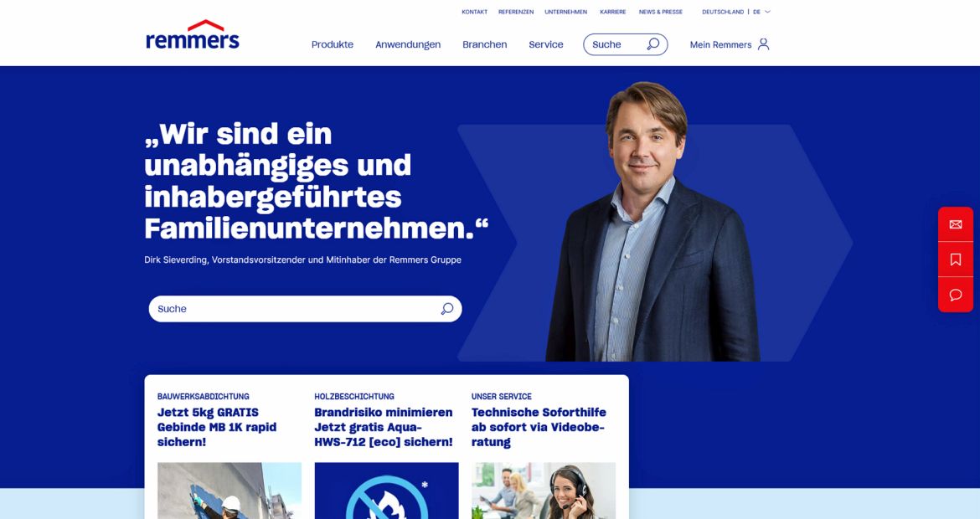Follow the Kontakt link

click(474, 12)
